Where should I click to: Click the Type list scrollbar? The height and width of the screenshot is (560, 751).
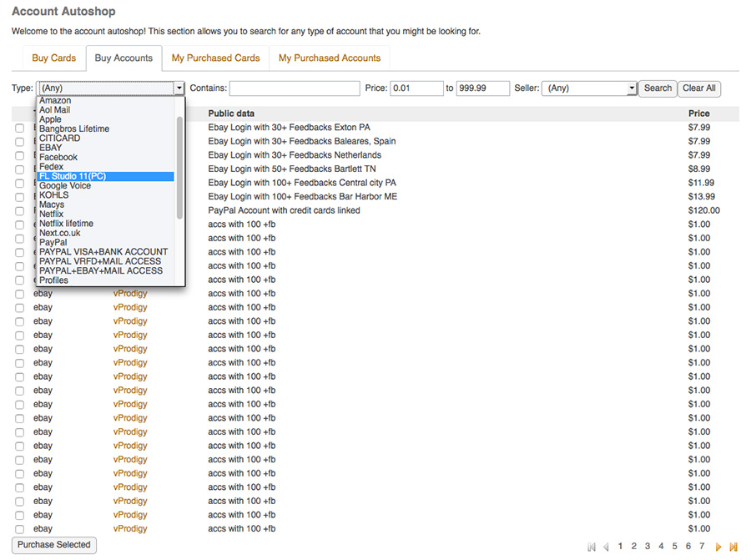(x=179, y=167)
